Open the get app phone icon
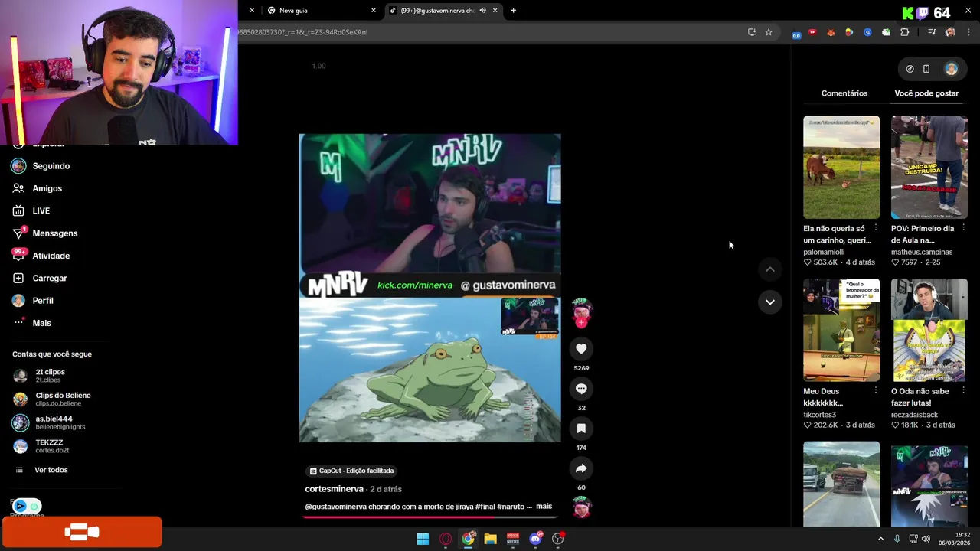The width and height of the screenshot is (980, 551). 926,69
